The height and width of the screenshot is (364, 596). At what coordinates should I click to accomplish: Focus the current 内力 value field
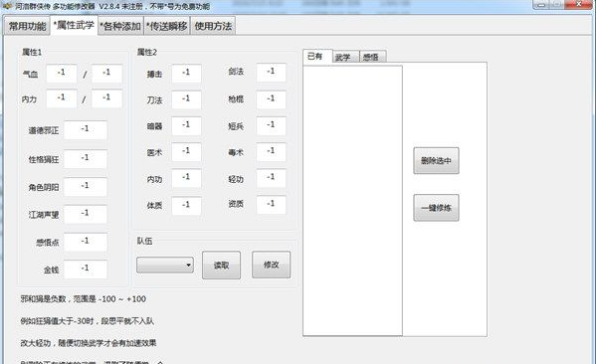62,98
